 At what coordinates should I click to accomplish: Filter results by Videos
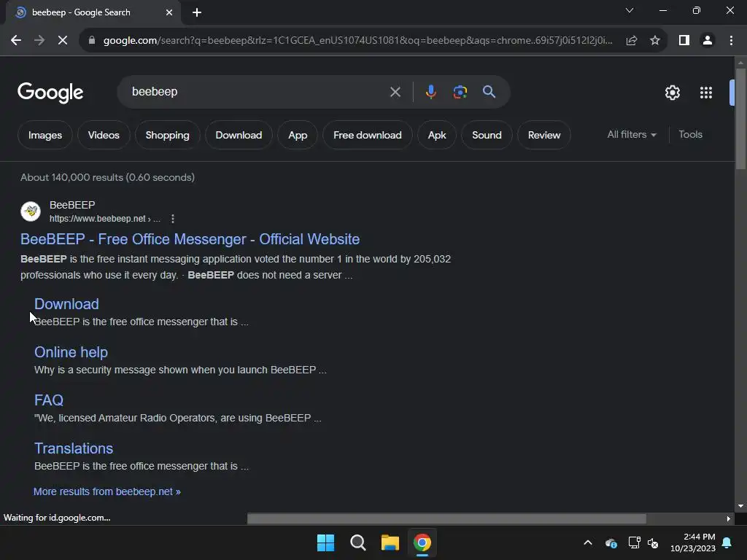(104, 135)
